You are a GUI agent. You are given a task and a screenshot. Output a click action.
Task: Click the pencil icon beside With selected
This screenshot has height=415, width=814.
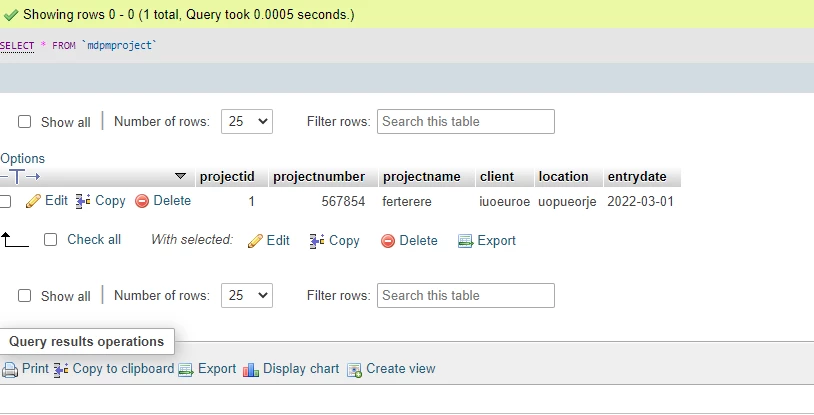pyautogui.click(x=255, y=241)
